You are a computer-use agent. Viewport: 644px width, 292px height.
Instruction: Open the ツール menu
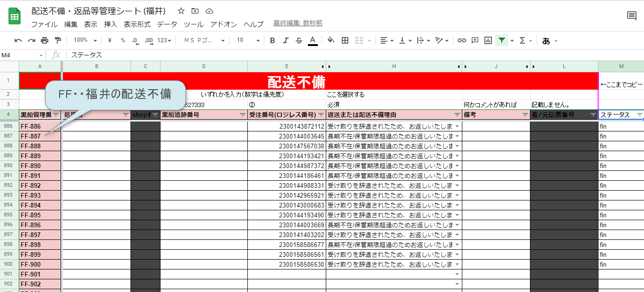click(193, 24)
